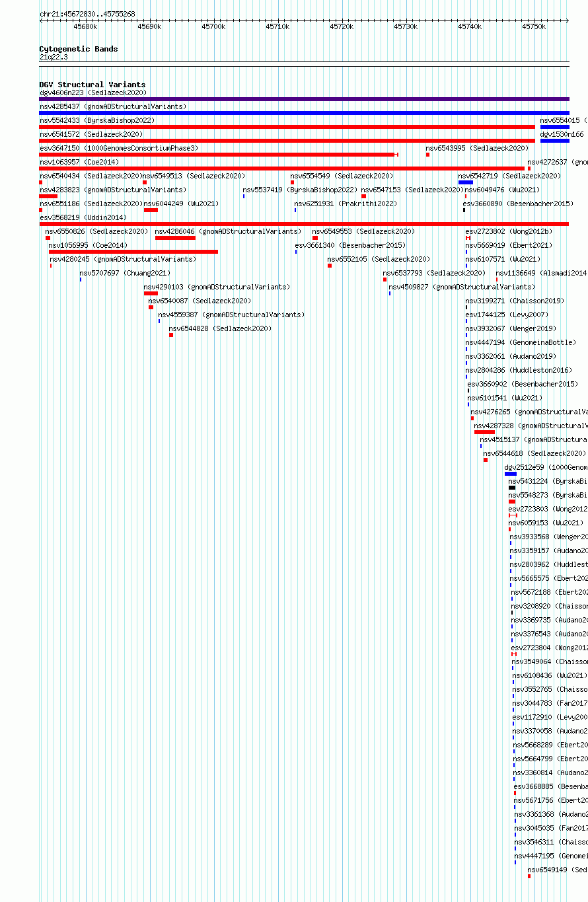Click the nsv4283823 gnomADStructuralVariants label

pyautogui.click(x=113, y=190)
